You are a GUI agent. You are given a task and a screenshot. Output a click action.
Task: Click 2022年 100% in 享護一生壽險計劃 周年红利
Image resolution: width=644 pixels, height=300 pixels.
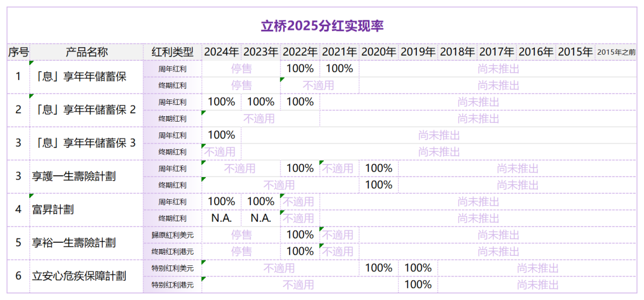[x=300, y=169]
